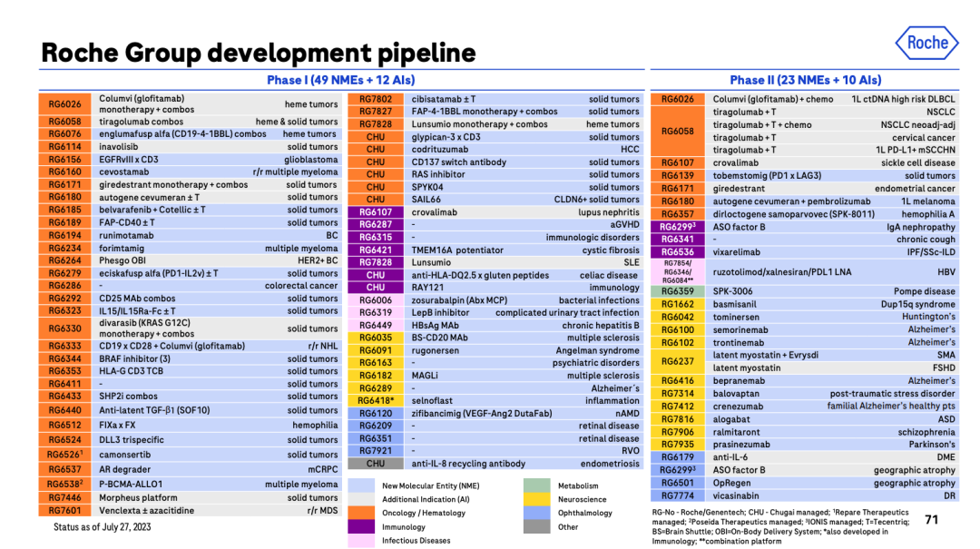Image resolution: width=980 pixels, height=549 pixels.
Task: Select the AR degrader entry
Action: 124,469
